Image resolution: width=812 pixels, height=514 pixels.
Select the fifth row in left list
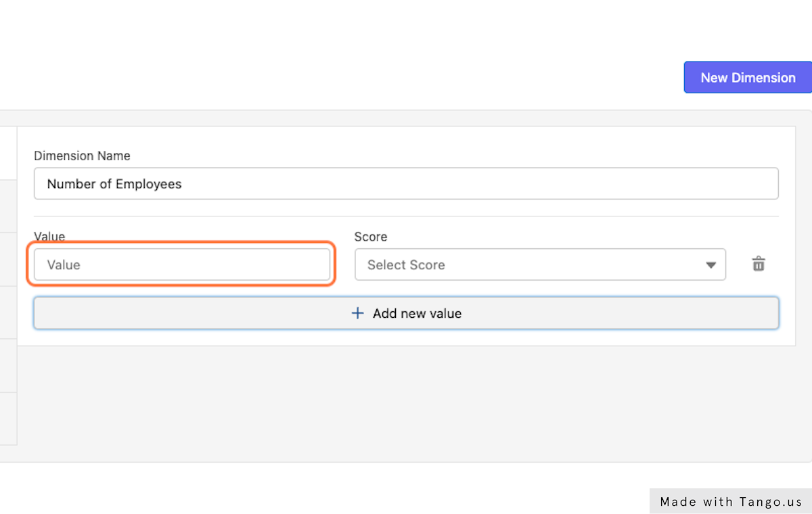[x=8, y=365]
